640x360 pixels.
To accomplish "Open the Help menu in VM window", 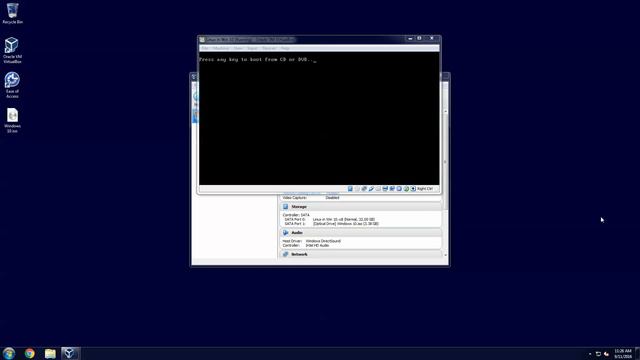I will click(x=285, y=48).
